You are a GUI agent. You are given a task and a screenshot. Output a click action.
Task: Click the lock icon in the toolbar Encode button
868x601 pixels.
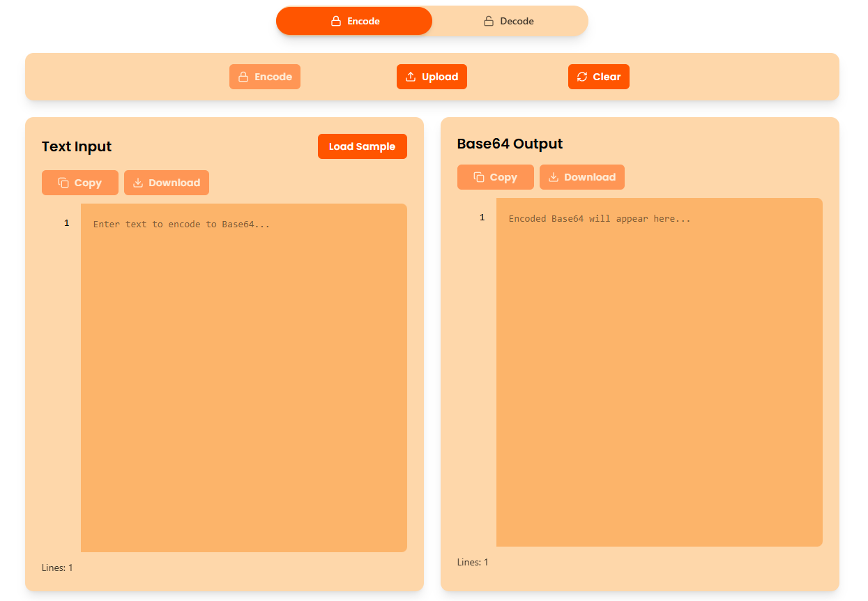coord(243,77)
